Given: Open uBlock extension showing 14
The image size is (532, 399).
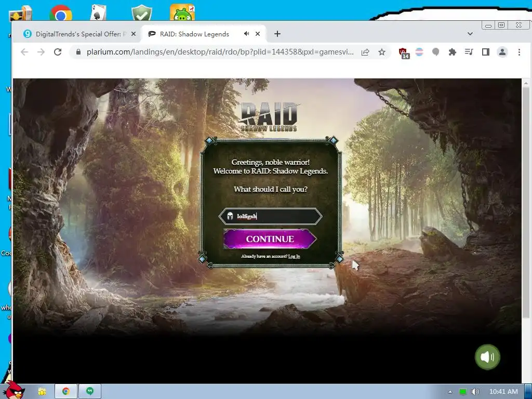Looking at the screenshot, I should [403, 53].
